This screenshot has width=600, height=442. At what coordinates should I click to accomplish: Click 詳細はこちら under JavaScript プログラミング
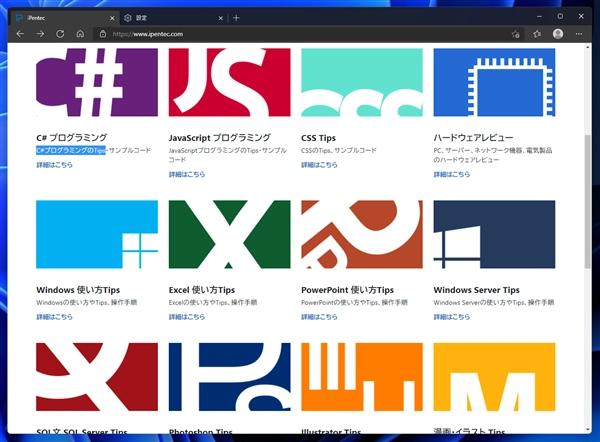pyautogui.click(x=187, y=175)
